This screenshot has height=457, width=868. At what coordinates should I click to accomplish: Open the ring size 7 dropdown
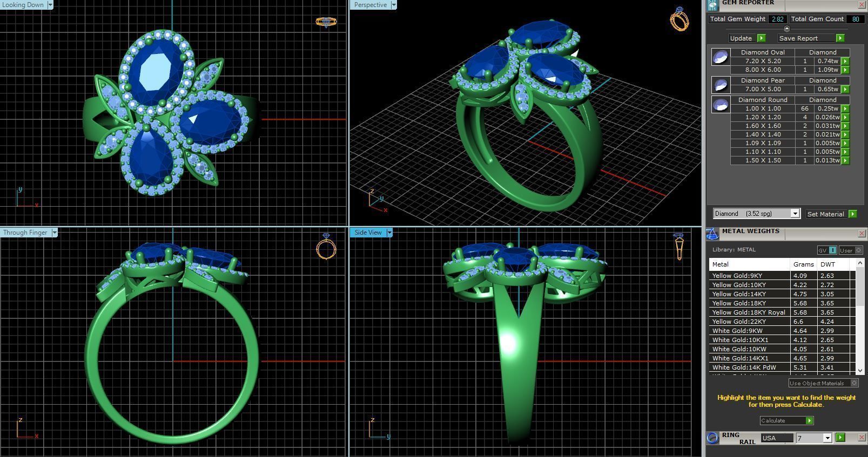tap(827, 438)
